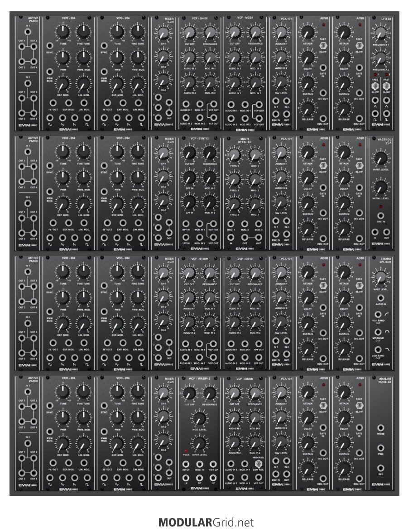
Task: Adjust the Frequency 2 knob on LFO 2X
Action: point(381,58)
